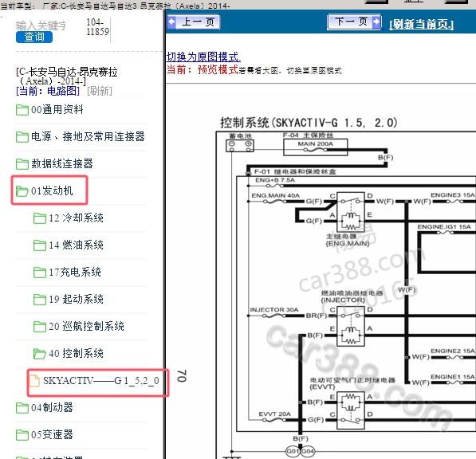Click the 电动可变气门正时继电器 (EVVT) label

352,383
